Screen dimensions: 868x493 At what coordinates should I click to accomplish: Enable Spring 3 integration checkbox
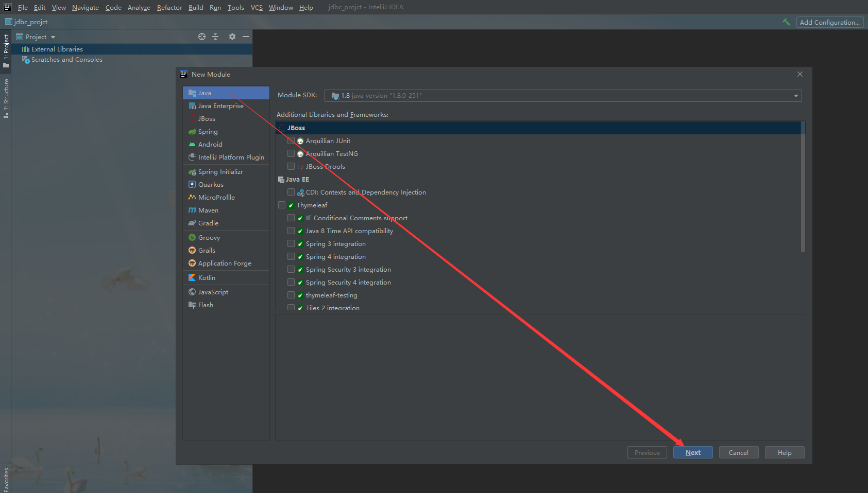pyautogui.click(x=291, y=243)
